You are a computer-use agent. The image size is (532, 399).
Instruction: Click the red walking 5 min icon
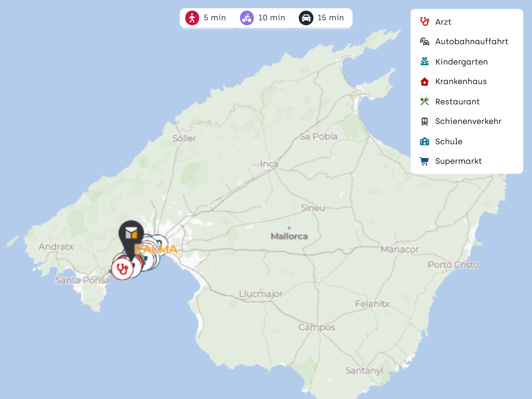[192, 18]
